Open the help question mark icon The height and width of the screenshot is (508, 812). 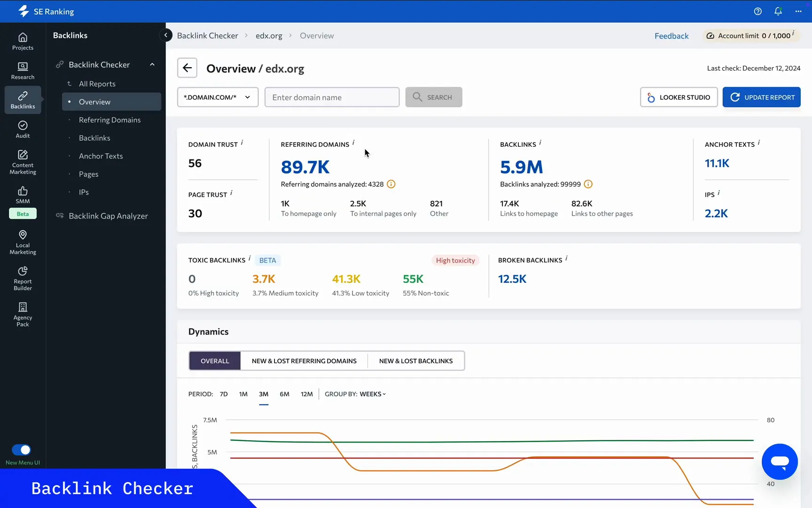click(758, 11)
